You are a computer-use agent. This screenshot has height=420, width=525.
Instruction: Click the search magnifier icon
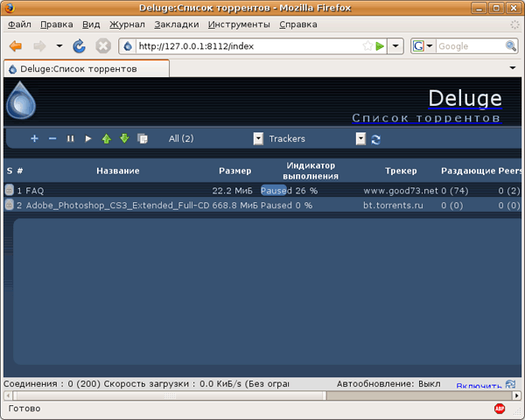pyautogui.click(x=511, y=45)
